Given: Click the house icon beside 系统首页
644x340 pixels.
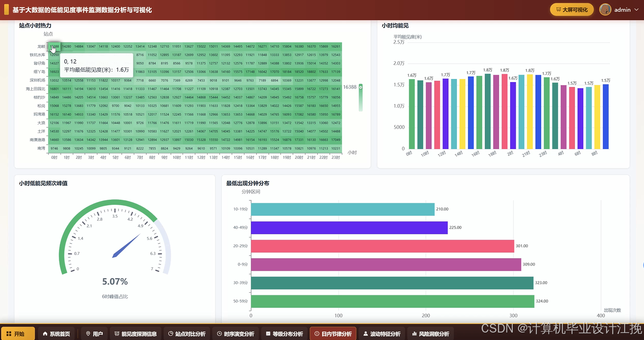Looking at the screenshot, I should [x=45, y=334].
